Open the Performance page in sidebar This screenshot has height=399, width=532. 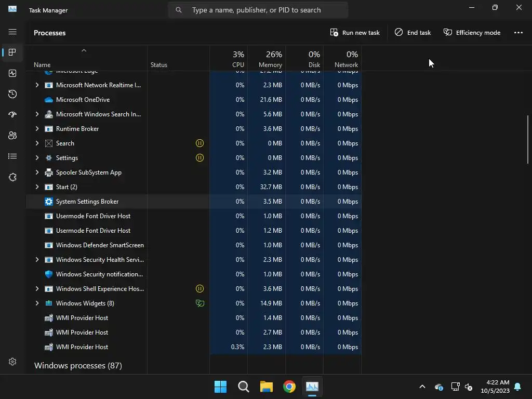coord(12,73)
